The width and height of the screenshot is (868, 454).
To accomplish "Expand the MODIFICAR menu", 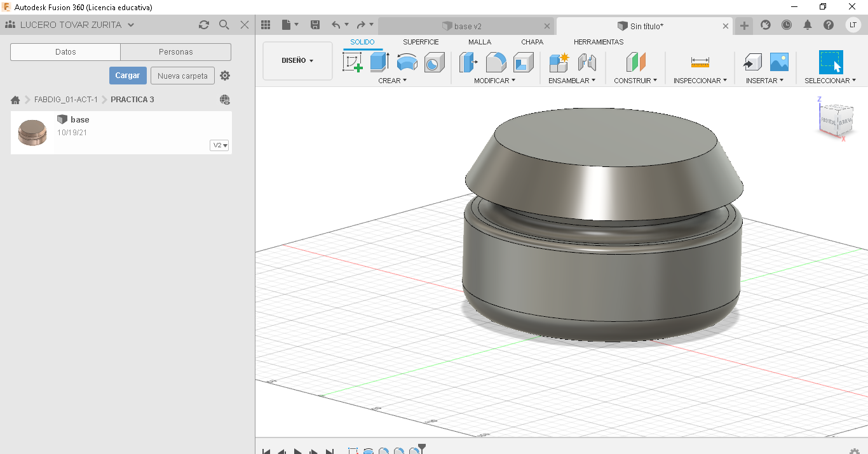I will point(494,81).
